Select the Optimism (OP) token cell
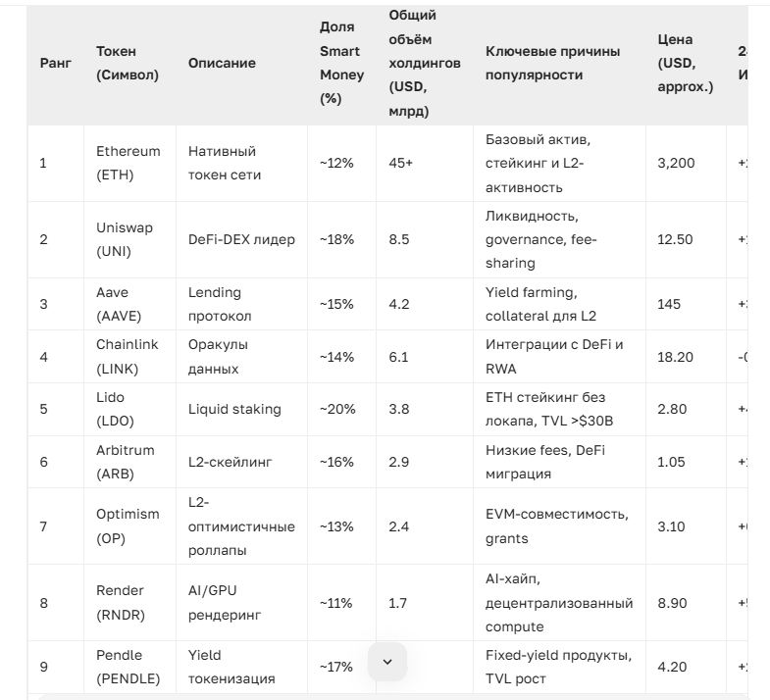The width and height of the screenshot is (770, 700). (125, 526)
